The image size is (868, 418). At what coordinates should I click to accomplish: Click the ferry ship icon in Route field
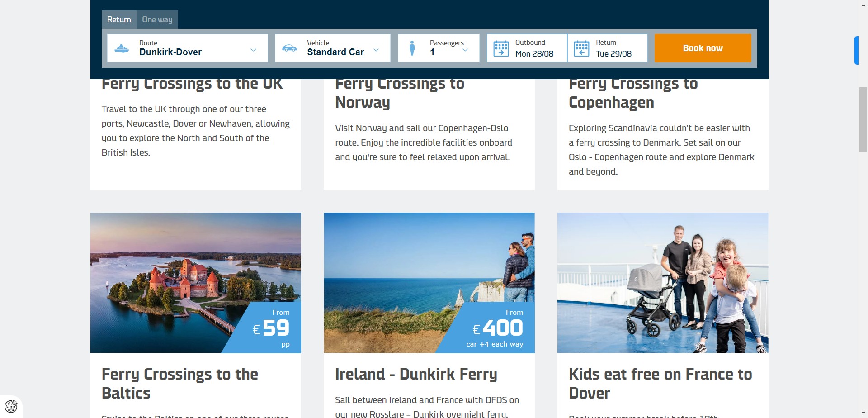tap(122, 48)
